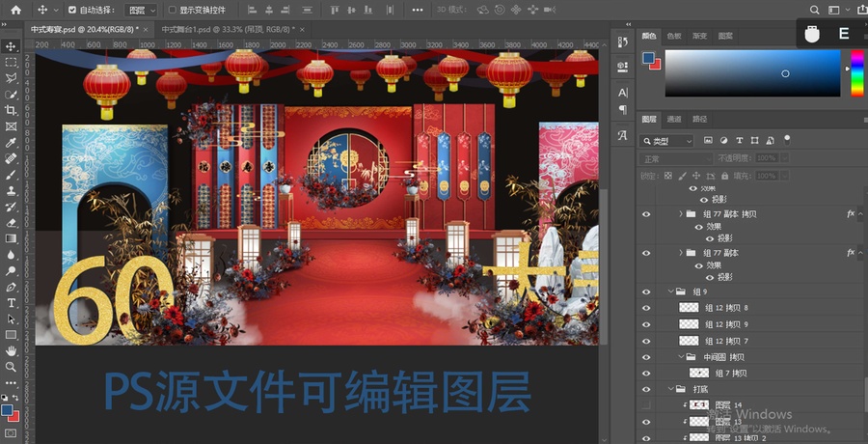The width and height of the screenshot is (868, 444).
Task: Select the Rectangular Marquee tool
Action: click(11, 62)
